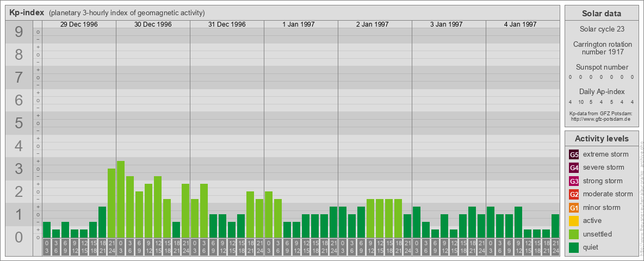Click the Kp scale number 8
Image resolution: width=644 pixels, height=261 pixels.
pyautogui.click(x=19, y=54)
